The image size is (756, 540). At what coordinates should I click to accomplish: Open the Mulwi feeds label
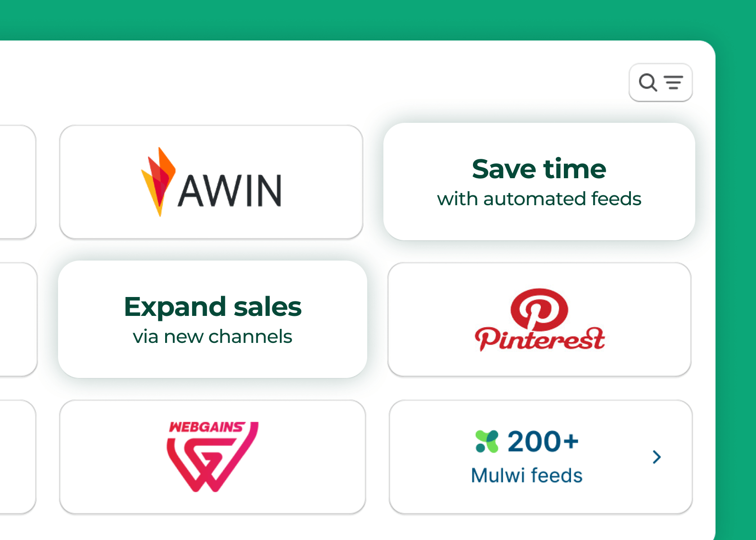point(526,476)
